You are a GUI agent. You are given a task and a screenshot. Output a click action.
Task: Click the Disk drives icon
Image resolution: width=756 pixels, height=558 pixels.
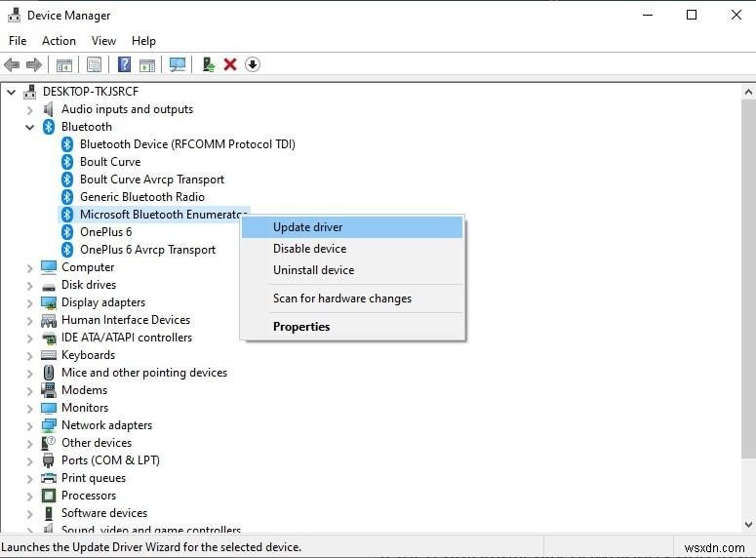click(x=49, y=287)
